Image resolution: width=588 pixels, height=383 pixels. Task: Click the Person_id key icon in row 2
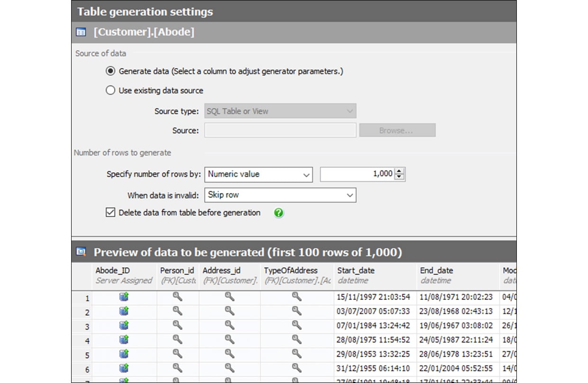(178, 311)
